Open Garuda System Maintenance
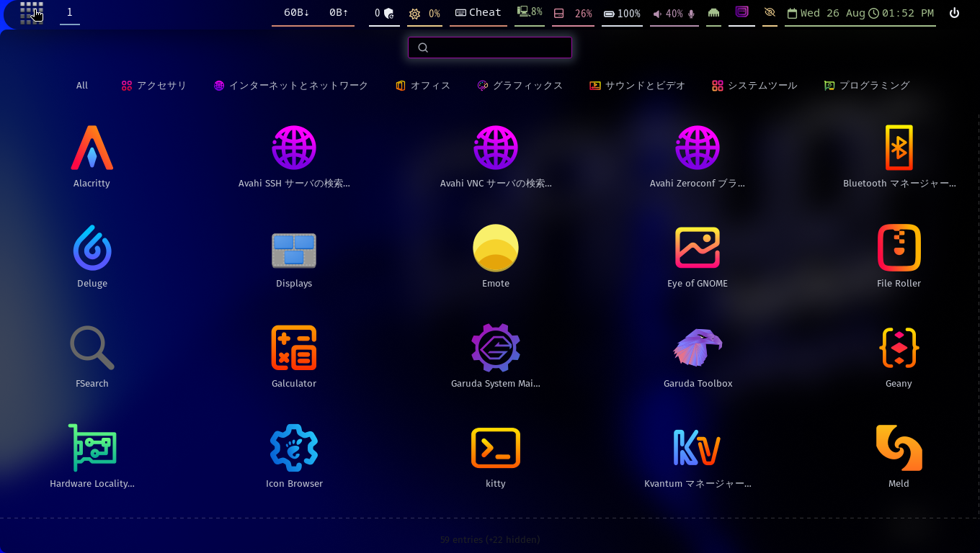This screenshot has height=553, width=980. [496, 356]
